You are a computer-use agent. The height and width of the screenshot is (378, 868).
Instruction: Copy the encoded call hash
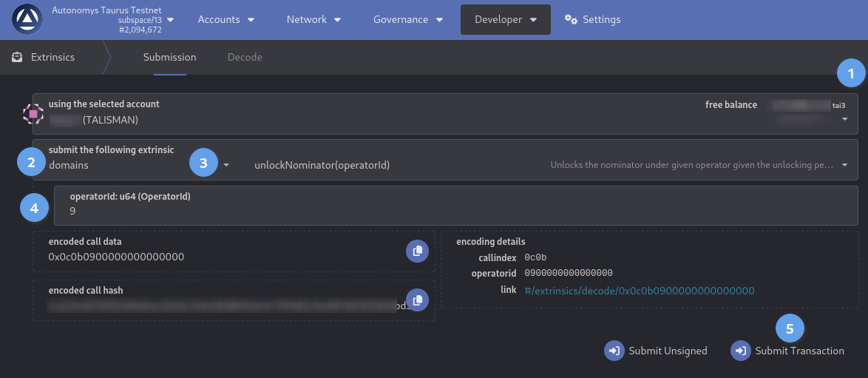pyautogui.click(x=417, y=300)
